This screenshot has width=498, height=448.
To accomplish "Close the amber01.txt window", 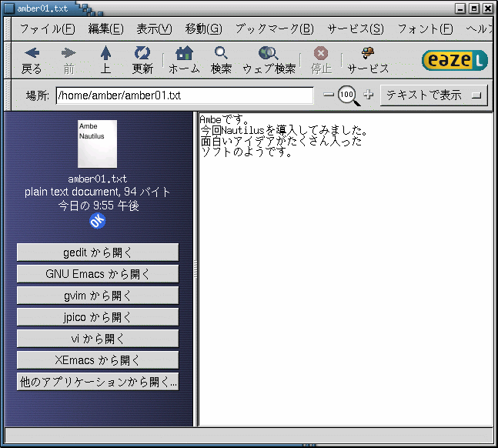I will 488,8.
